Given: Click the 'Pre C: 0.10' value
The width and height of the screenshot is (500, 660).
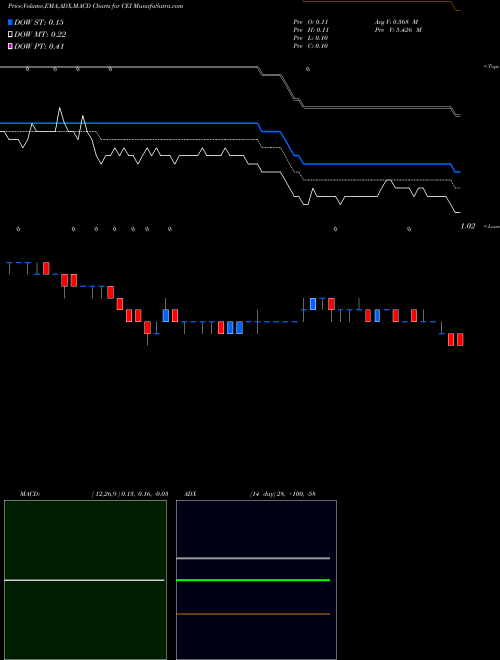Looking at the screenshot, I should [x=311, y=46].
